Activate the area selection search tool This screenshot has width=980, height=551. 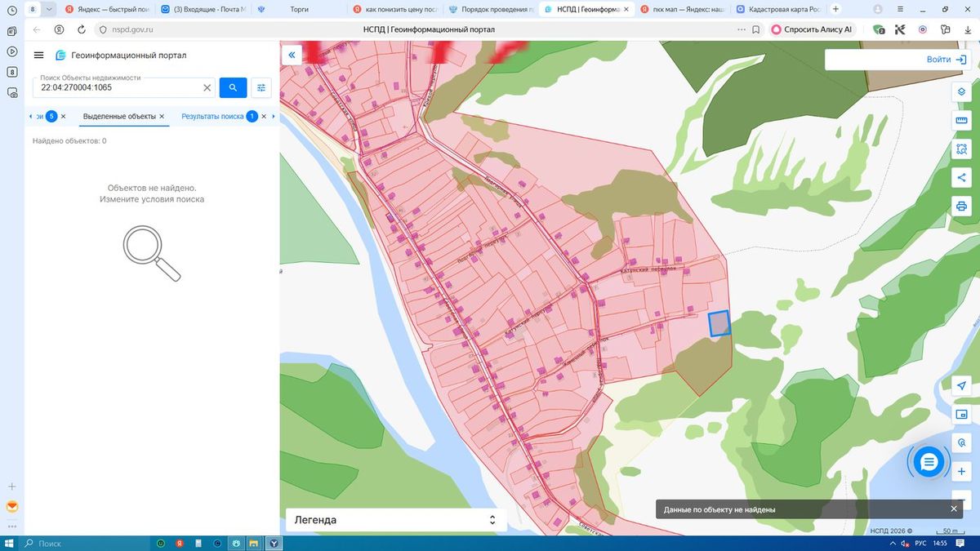coord(961,149)
